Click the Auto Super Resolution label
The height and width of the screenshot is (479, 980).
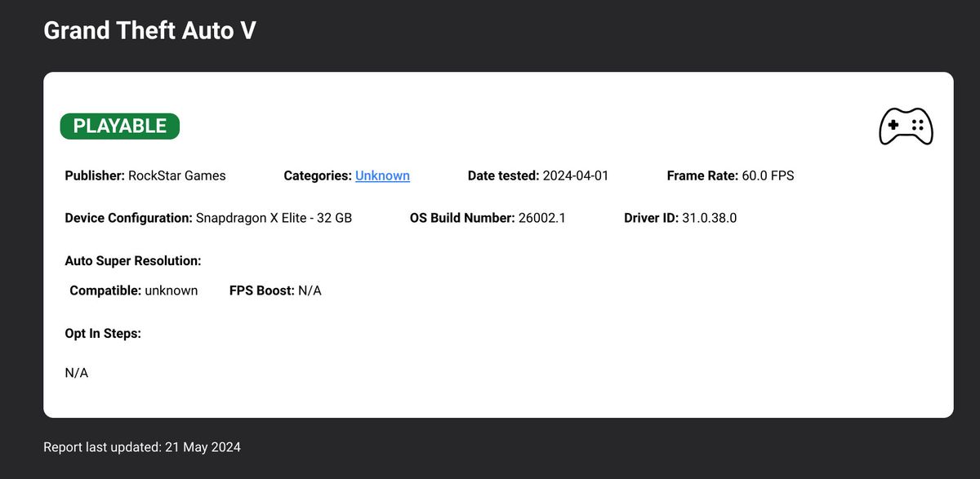(133, 261)
